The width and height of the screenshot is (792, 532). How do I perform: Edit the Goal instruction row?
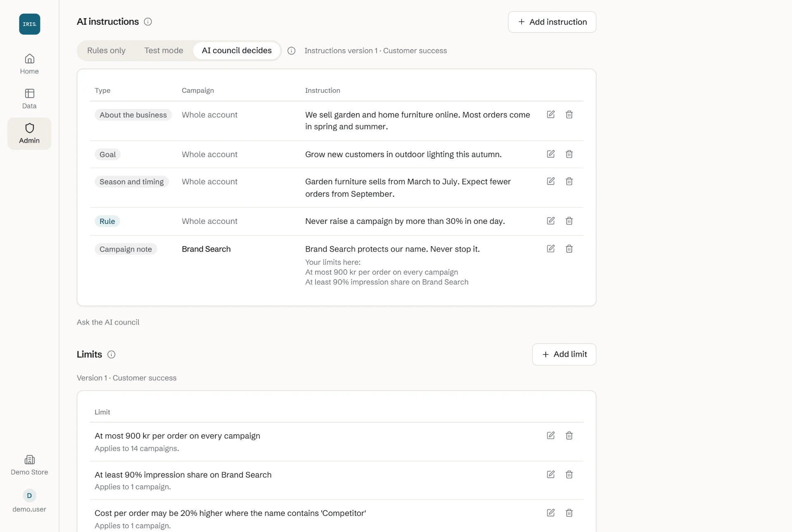pyautogui.click(x=551, y=154)
